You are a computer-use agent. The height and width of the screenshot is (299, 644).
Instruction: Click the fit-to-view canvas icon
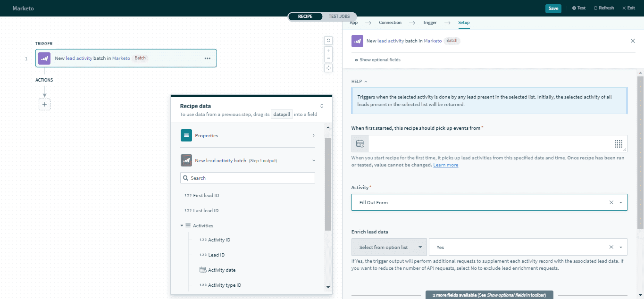coord(328,68)
